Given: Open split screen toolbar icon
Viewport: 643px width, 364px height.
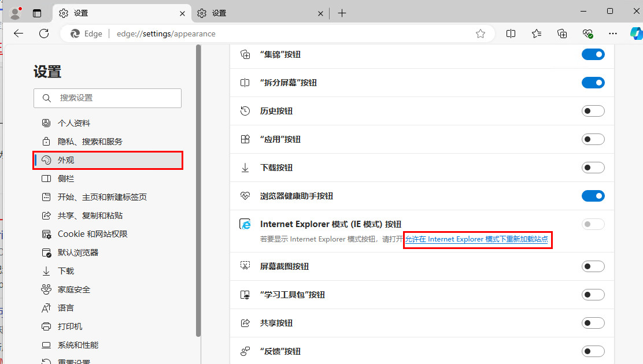Looking at the screenshot, I should (511, 34).
